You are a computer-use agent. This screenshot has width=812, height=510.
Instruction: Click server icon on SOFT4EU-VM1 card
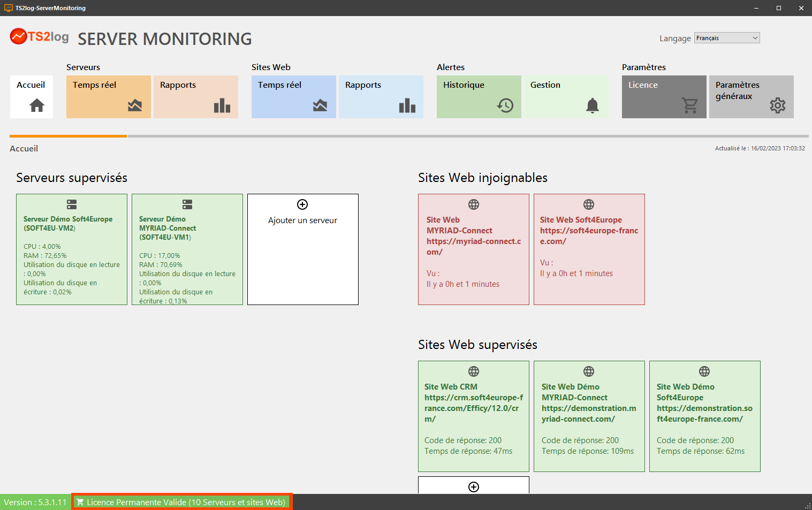187,204
